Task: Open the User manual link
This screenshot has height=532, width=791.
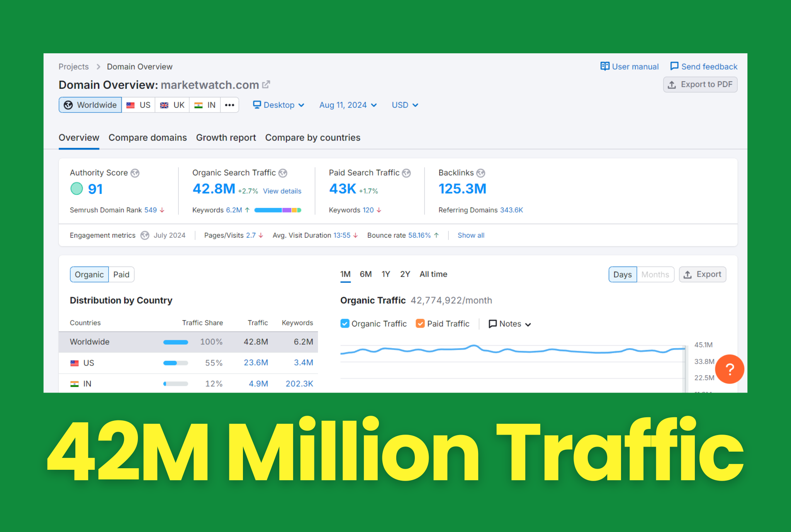Action: click(630, 66)
